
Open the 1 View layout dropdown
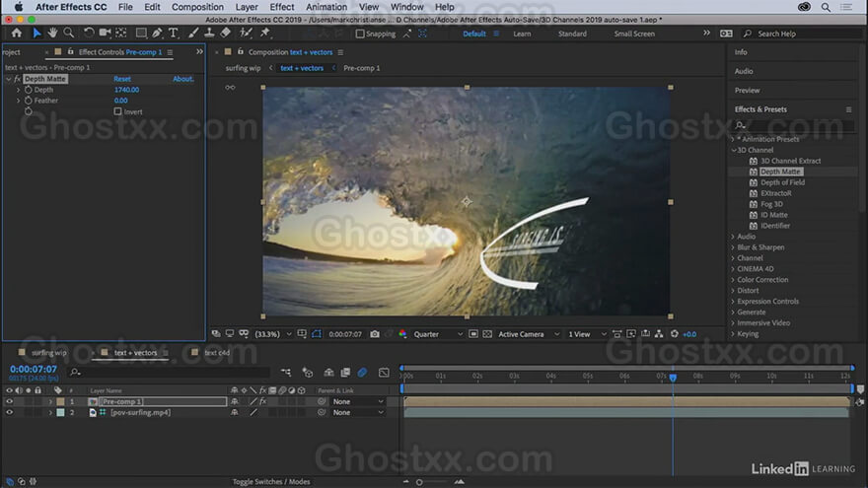(x=587, y=334)
